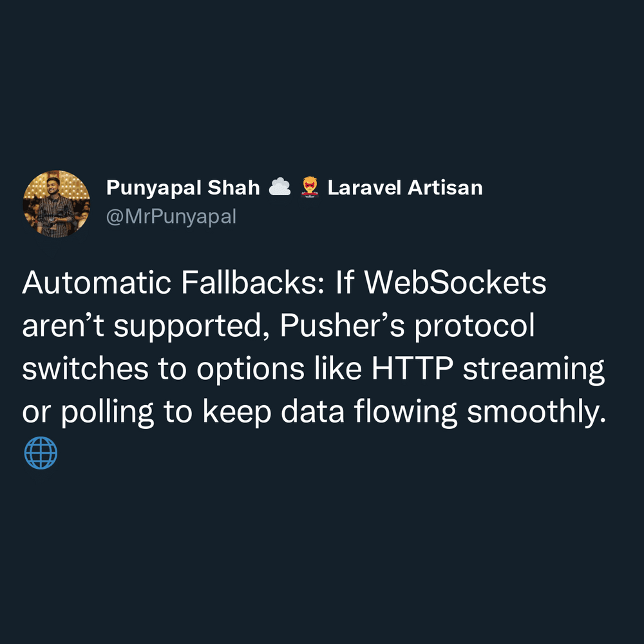Click the word keep in the tweet
Viewport: 644px width, 644px height.
pyautogui.click(x=237, y=413)
